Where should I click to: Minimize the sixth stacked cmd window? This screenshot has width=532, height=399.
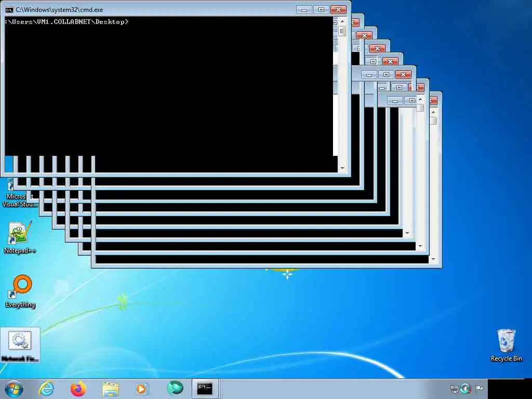369,75
